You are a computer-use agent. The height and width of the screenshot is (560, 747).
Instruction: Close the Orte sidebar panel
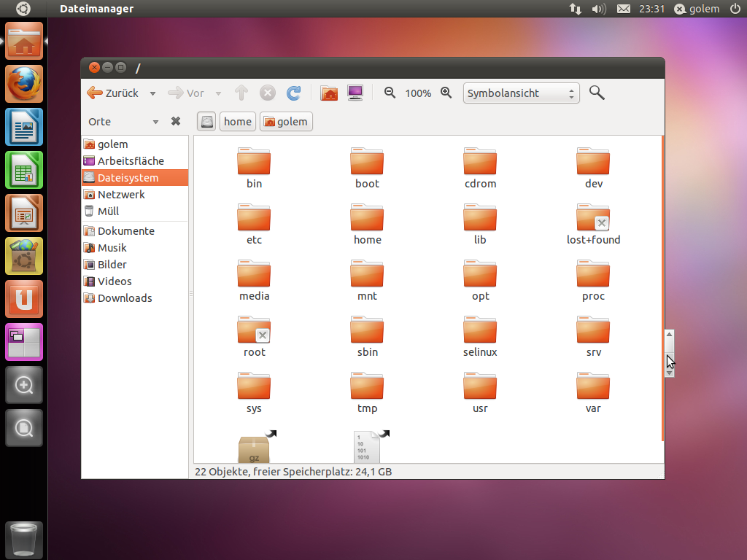point(176,122)
